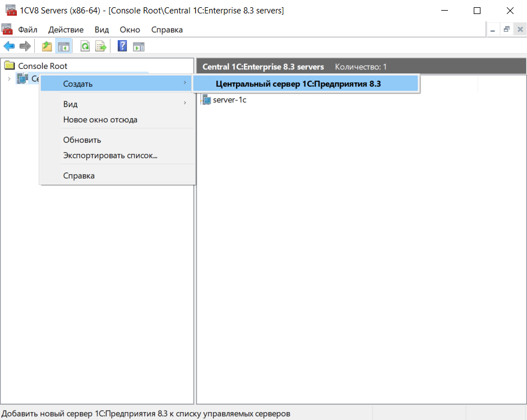Click the Up one level folder icon

pyautogui.click(x=47, y=46)
